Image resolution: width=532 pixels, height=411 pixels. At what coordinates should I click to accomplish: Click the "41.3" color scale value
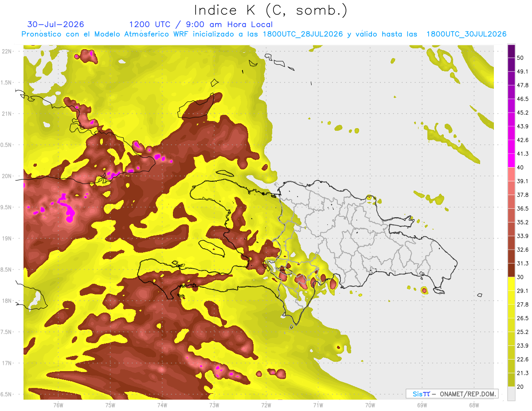pos(523,154)
